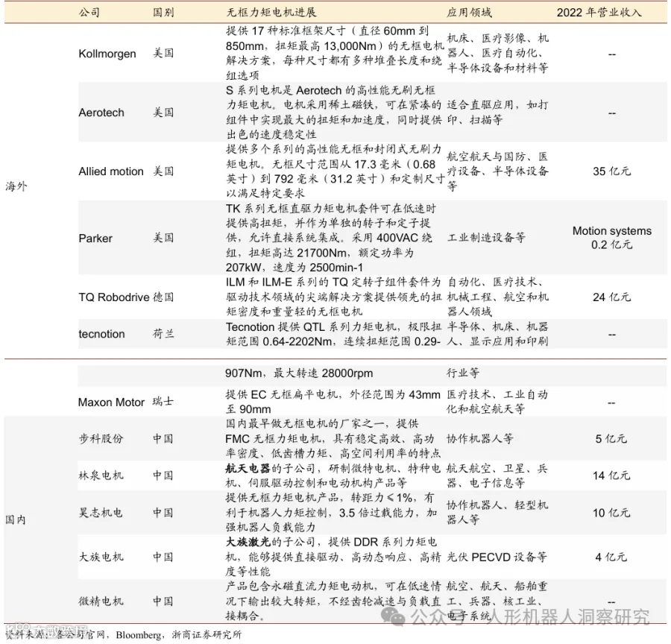Click the 2022 年营业收入 column header
This screenshot has height=644, width=671.
(x=599, y=12)
